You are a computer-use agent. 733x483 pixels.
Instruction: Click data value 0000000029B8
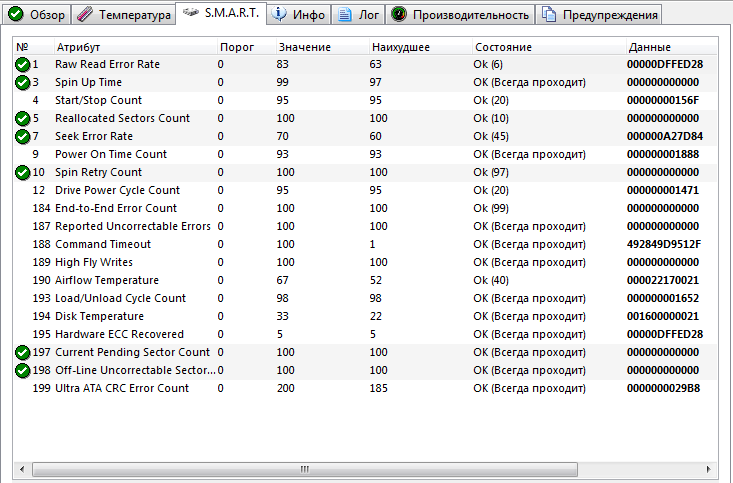663,389
